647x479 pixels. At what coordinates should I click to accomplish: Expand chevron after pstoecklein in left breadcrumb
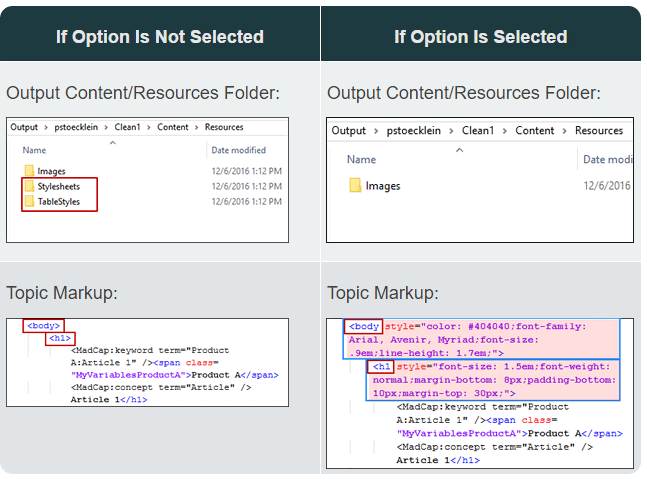click(106, 127)
